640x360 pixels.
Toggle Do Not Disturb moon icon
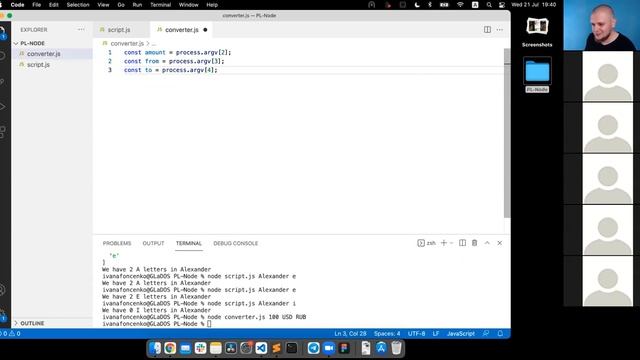point(417,5)
